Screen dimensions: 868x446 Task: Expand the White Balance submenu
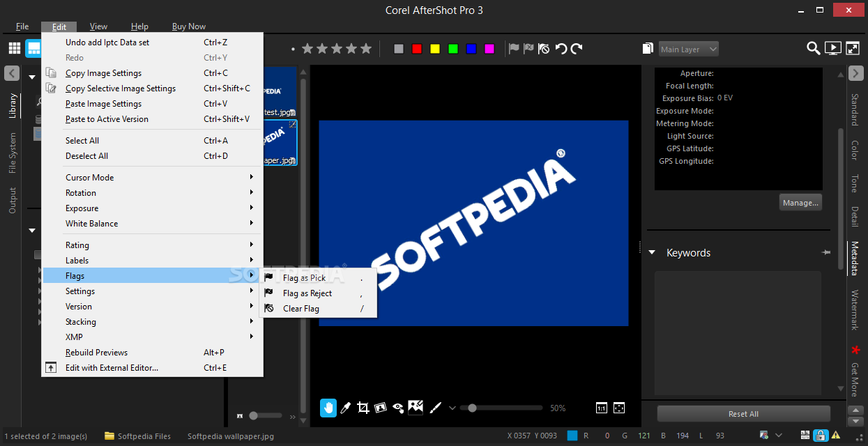click(153, 223)
